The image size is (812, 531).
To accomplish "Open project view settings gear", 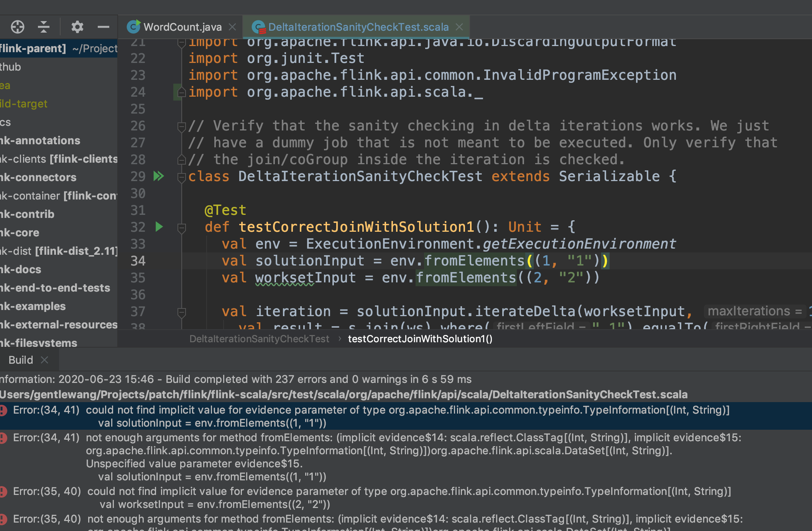I will (x=77, y=27).
